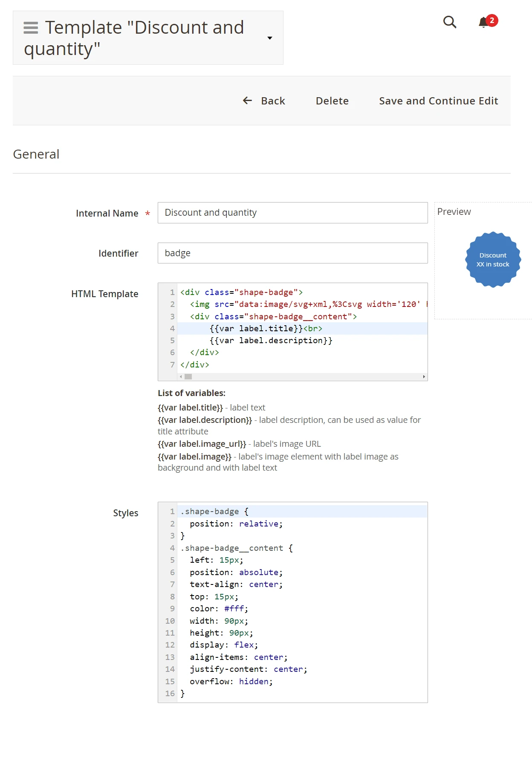Click into the Identifier field
The image size is (532, 781).
292,253
